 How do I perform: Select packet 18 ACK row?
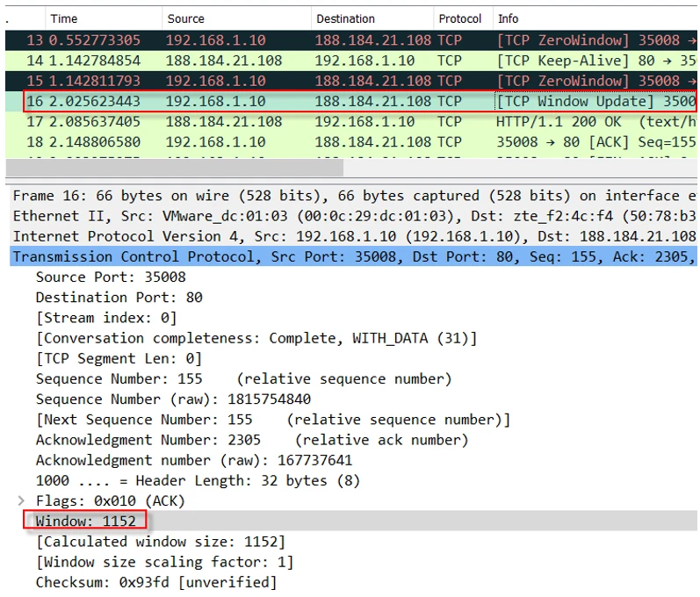pos(351,141)
